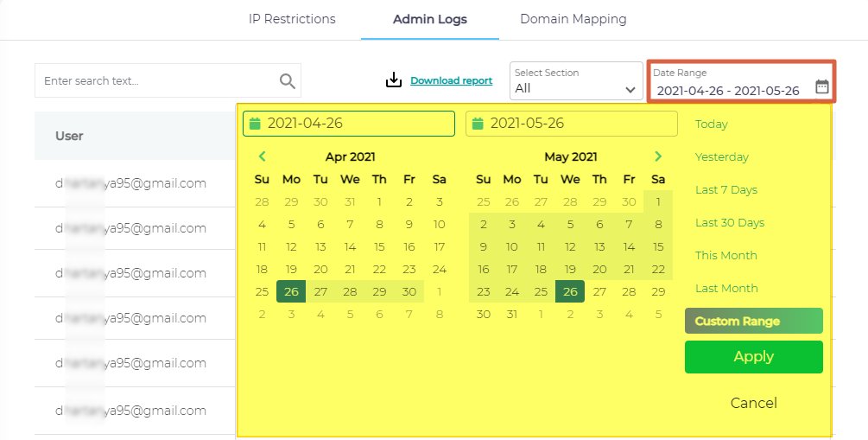Click calendar icon in end date field

point(478,124)
